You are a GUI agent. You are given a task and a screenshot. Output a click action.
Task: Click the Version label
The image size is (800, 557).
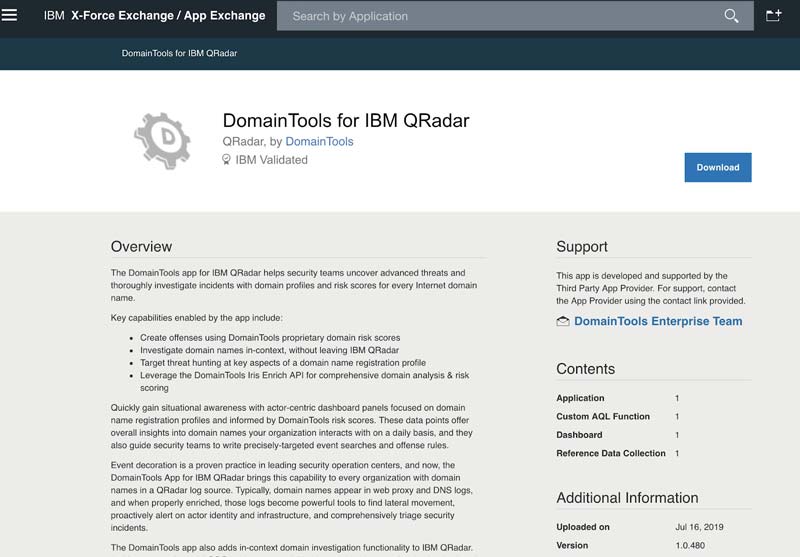pyautogui.click(x=572, y=545)
